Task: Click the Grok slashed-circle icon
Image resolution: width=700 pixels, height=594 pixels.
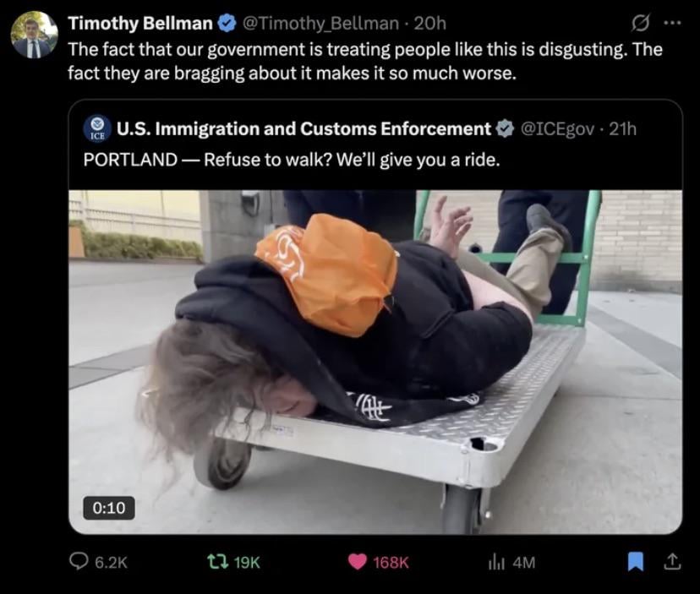Action: [640, 23]
